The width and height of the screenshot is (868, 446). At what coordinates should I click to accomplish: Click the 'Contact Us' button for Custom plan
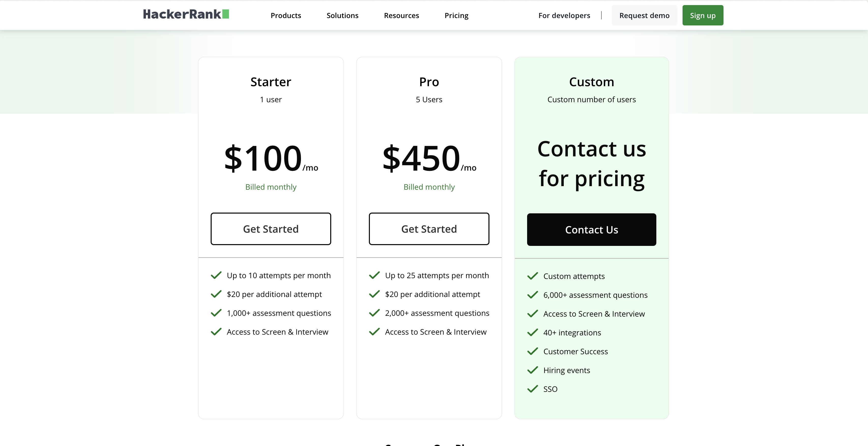[591, 229]
